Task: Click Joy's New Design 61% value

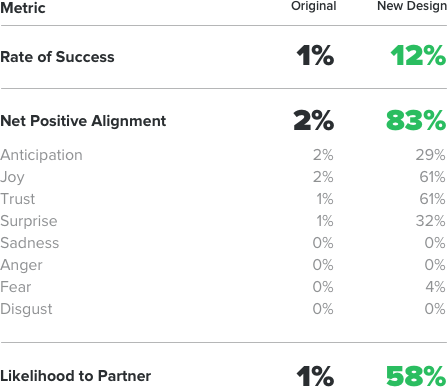Action: (x=432, y=177)
